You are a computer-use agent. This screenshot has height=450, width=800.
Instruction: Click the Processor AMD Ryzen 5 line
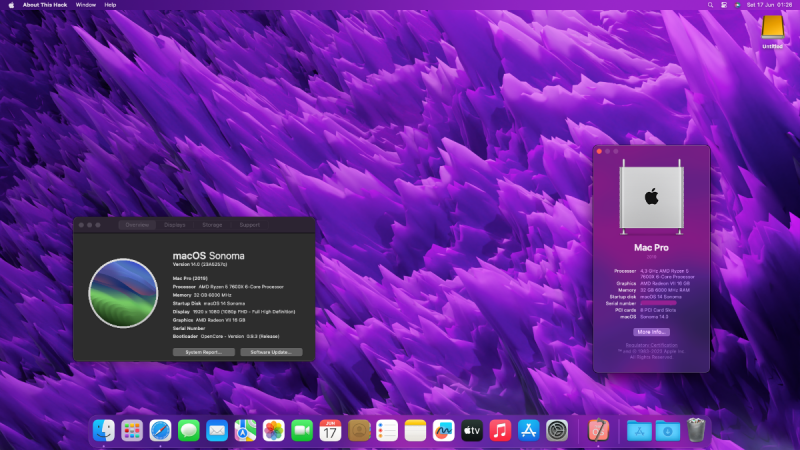[x=228, y=287]
